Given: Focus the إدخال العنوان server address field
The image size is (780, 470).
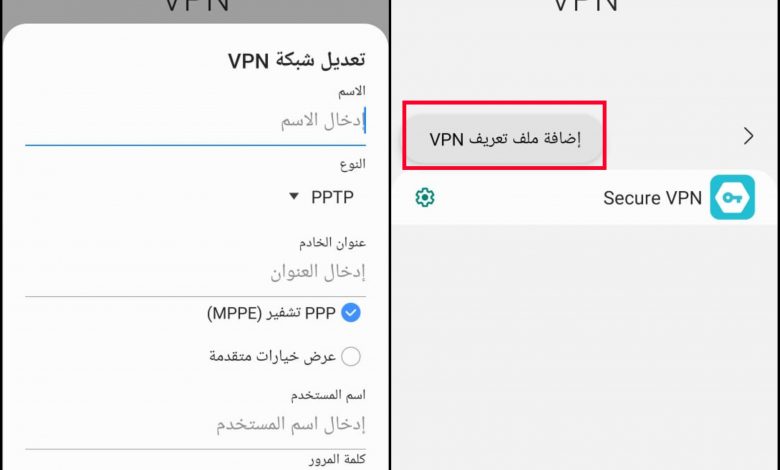Looking at the screenshot, I should [195, 273].
